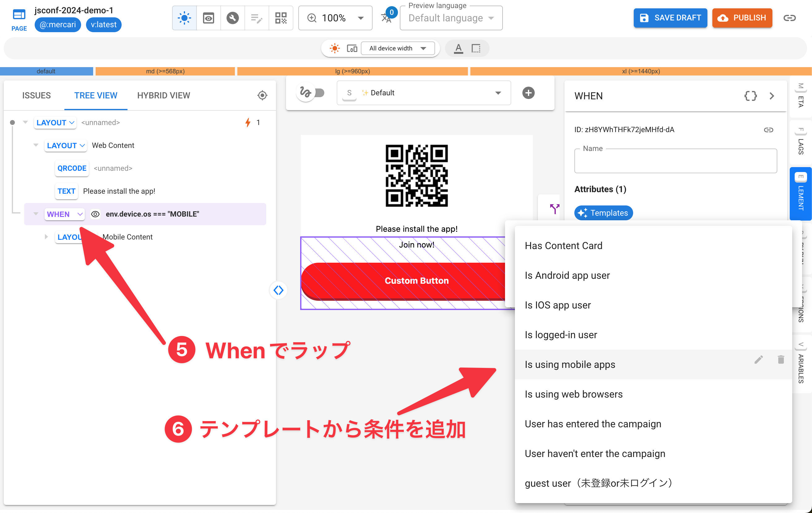Viewport: 812px width, 513px height.
Task: Click the plus button beside Default selector
Action: click(x=529, y=93)
